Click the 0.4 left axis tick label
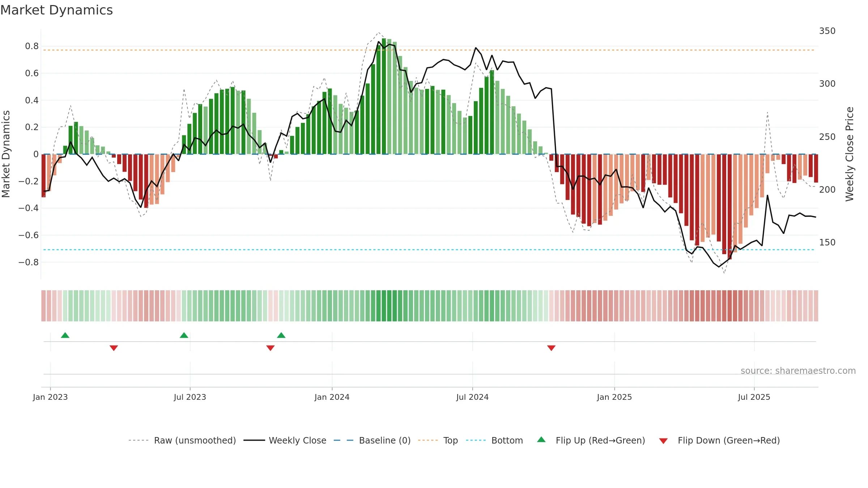The width and height of the screenshot is (868, 488). click(32, 100)
